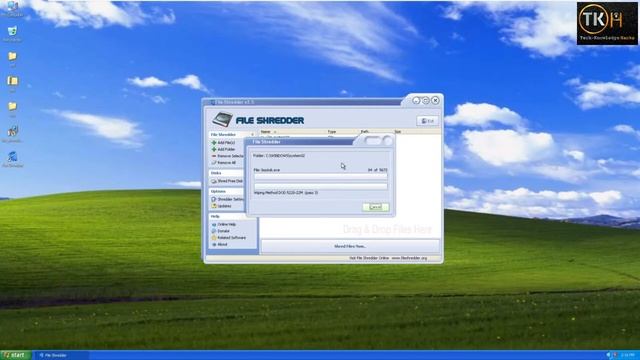
Task: Open Online Help in Help section
Action: click(x=224, y=224)
